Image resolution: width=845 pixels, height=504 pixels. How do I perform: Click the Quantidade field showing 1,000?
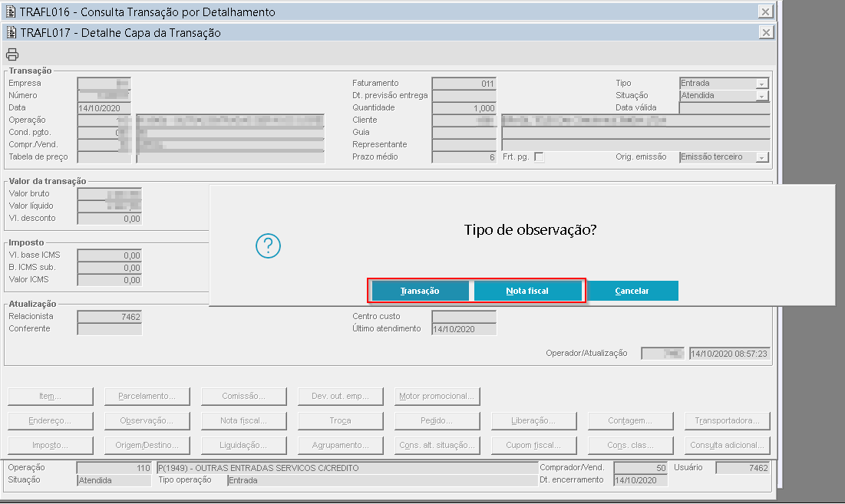[464, 108]
